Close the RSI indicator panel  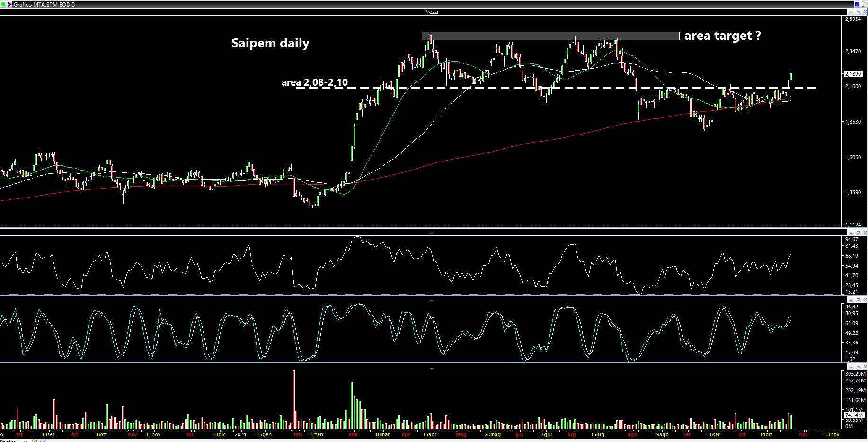tap(864, 232)
